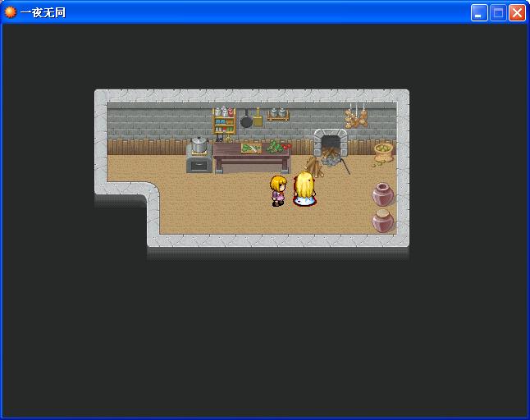Close the 一夜无同 game window
Screen dimensions: 530x420
(517, 13)
